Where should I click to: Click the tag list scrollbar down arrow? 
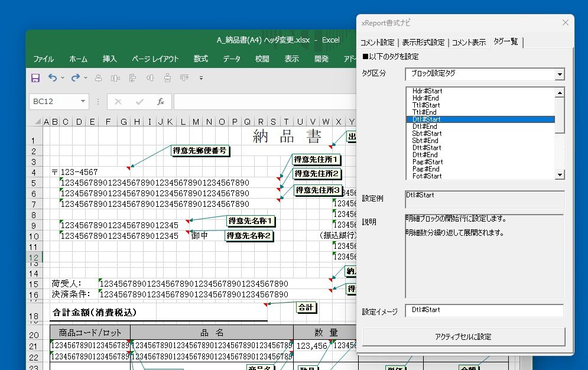(x=560, y=175)
